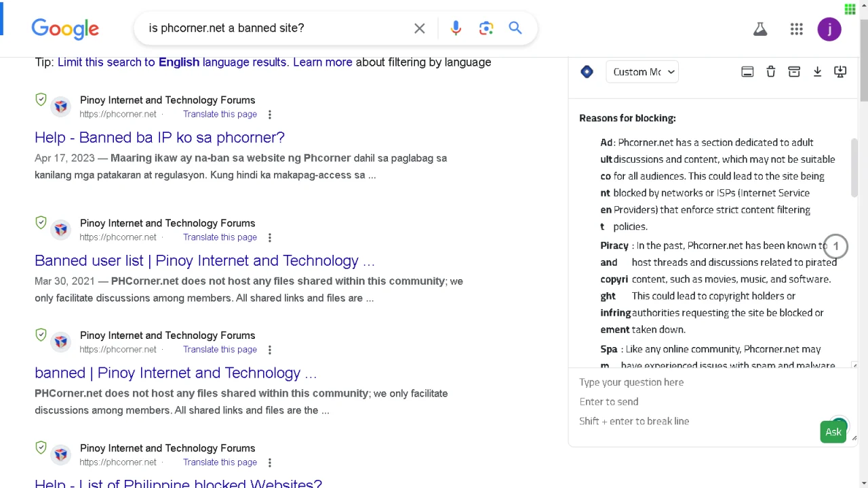The height and width of the screenshot is (488, 868).
Task: Open more options for 'Philippine blocked Websites' result
Action: [270, 462]
